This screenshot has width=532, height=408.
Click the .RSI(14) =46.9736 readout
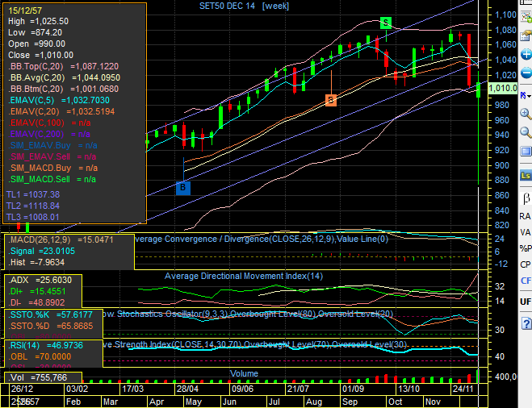tap(45, 345)
